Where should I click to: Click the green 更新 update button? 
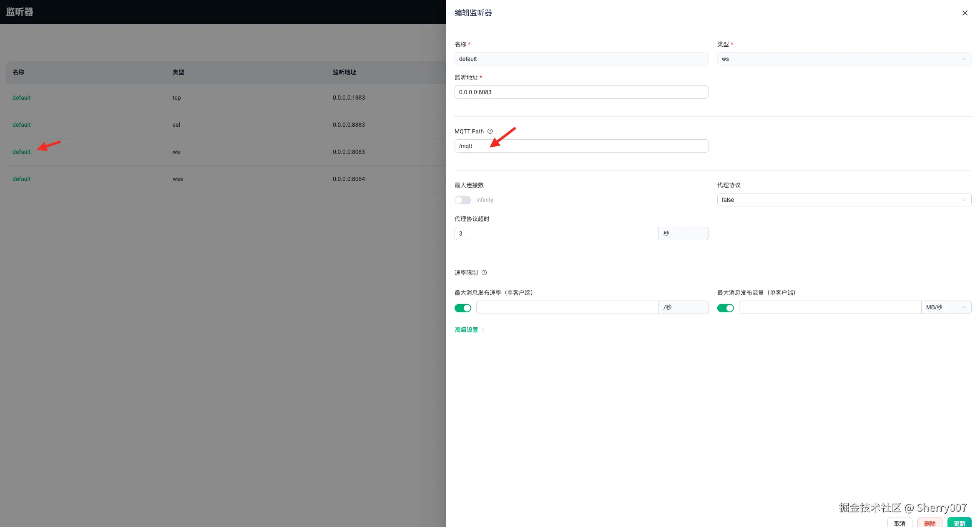[959, 523]
